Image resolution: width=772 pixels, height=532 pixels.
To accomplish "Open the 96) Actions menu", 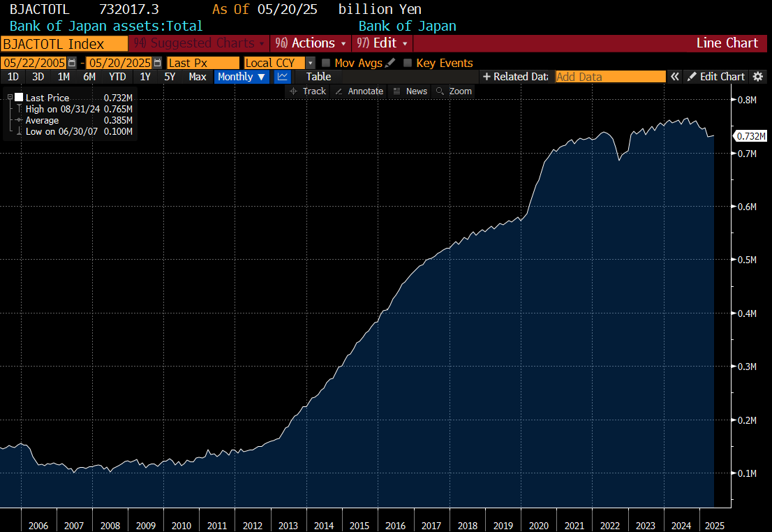I will [310, 43].
